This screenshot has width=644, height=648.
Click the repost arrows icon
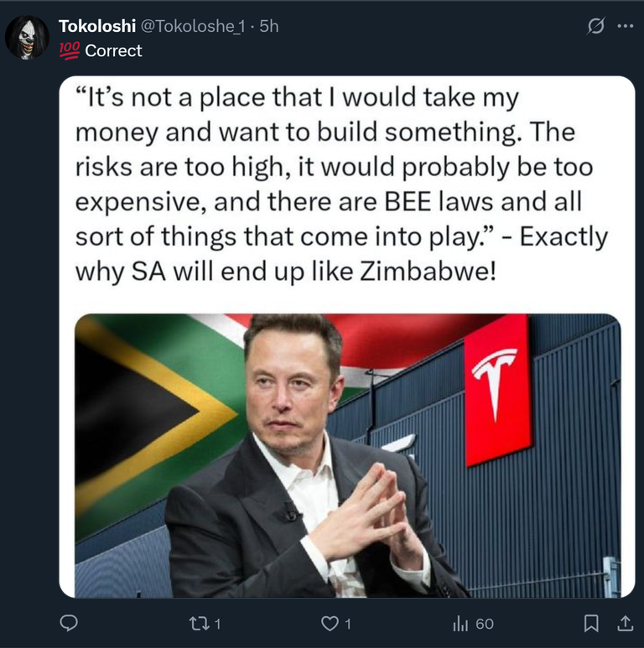pos(199,623)
